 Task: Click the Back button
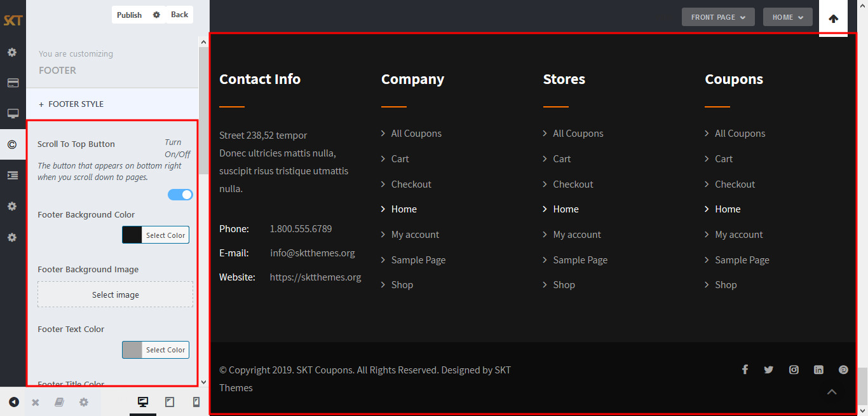[180, 15]
